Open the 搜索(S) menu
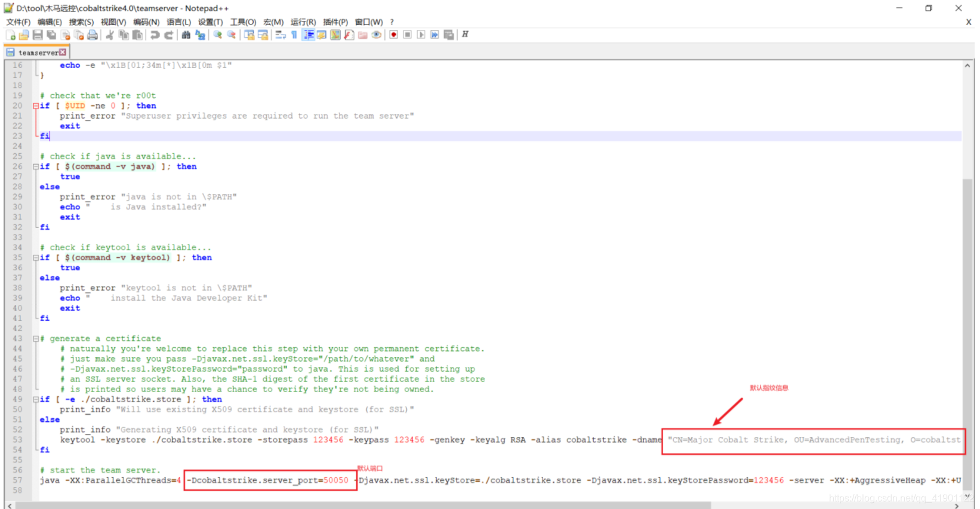Screen dimensions: 980x509 [x=81, y=22]
